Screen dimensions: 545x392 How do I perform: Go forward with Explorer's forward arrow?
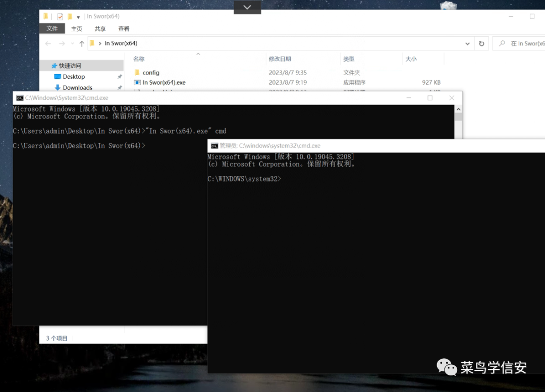(x=62, y=43)
